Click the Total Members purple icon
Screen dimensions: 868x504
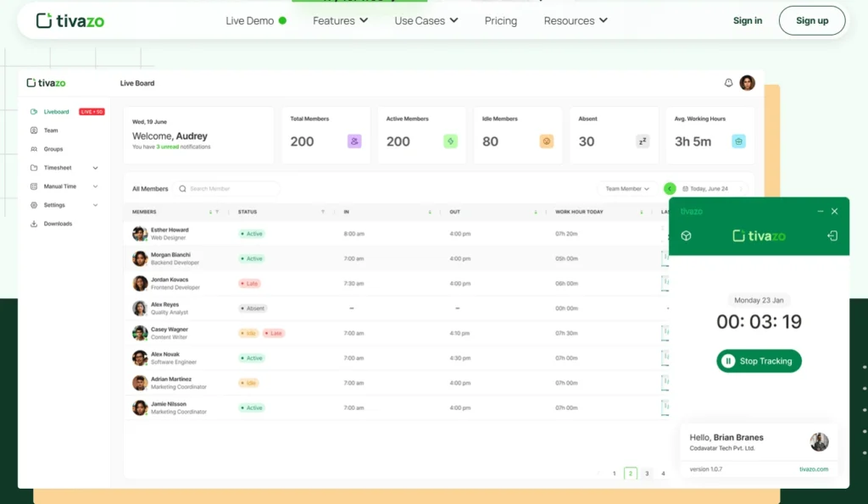click(x=354, y=141)
